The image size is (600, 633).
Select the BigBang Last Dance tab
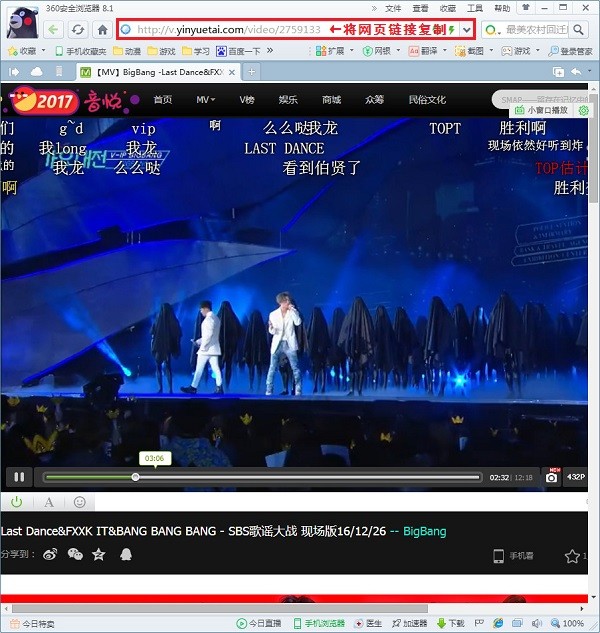[158, 72]
